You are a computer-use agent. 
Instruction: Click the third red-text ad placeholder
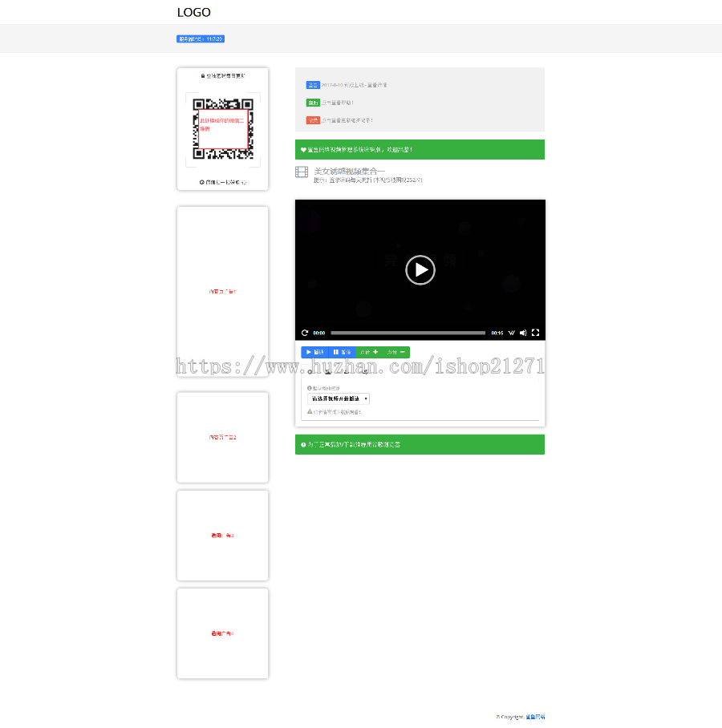pyautogui.click(x=222, y=536)
